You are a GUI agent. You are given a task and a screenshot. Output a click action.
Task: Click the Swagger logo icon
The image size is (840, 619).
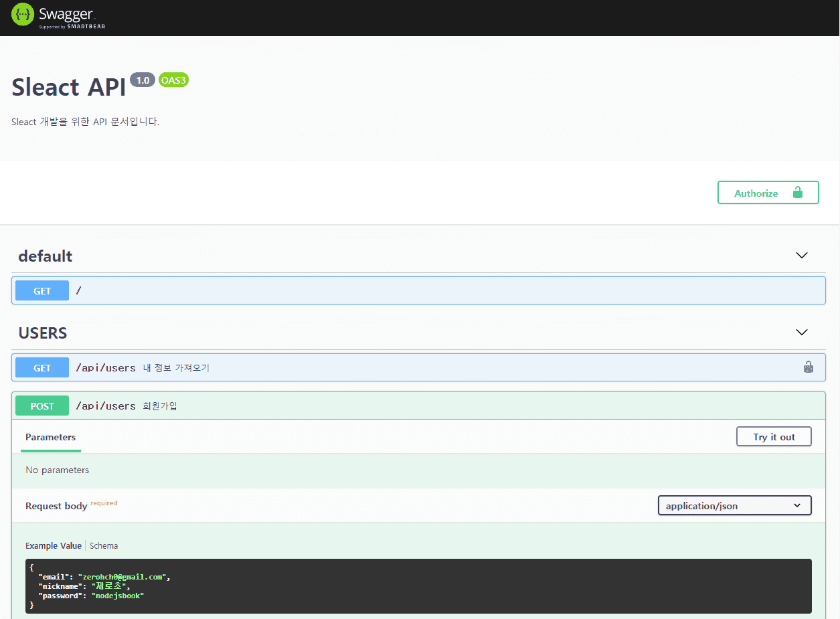coord(23,15)
